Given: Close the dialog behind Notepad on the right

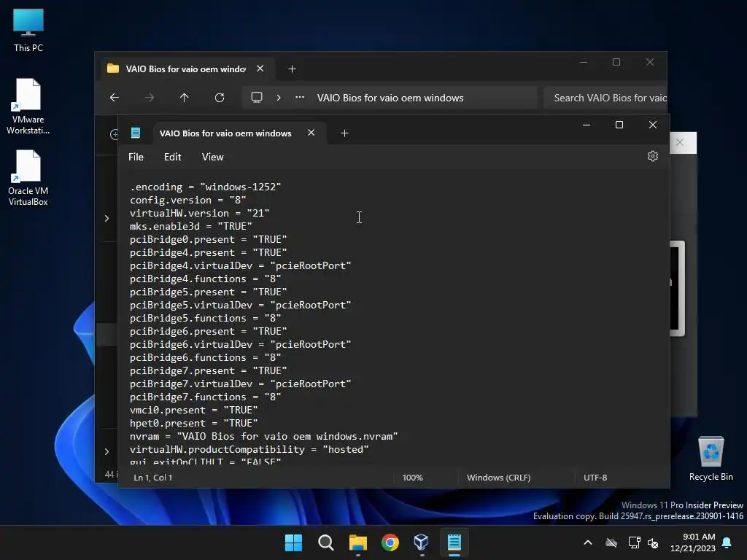Looking at the screenshot, I should click(x=680, y=142).
